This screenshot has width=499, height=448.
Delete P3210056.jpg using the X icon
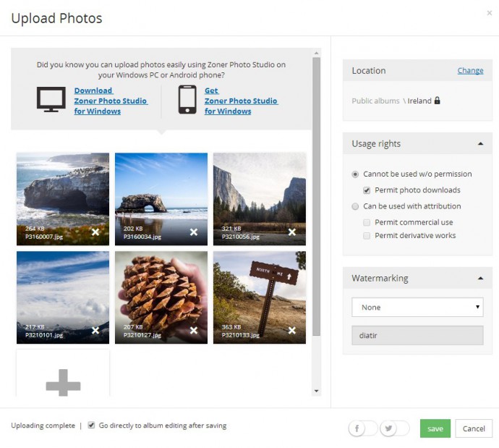coord(292,232)
